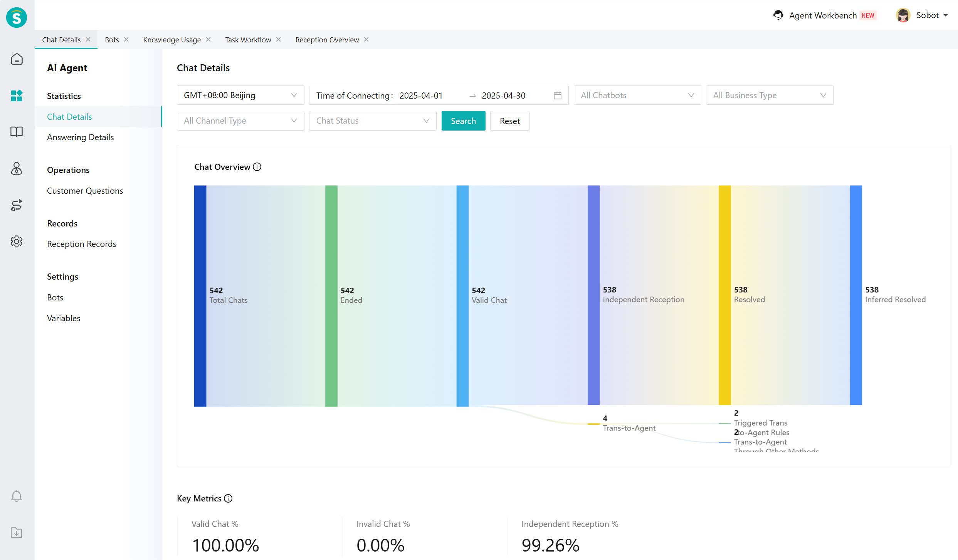Click the download icon at sidebar bottom

(x=17, y=533)
